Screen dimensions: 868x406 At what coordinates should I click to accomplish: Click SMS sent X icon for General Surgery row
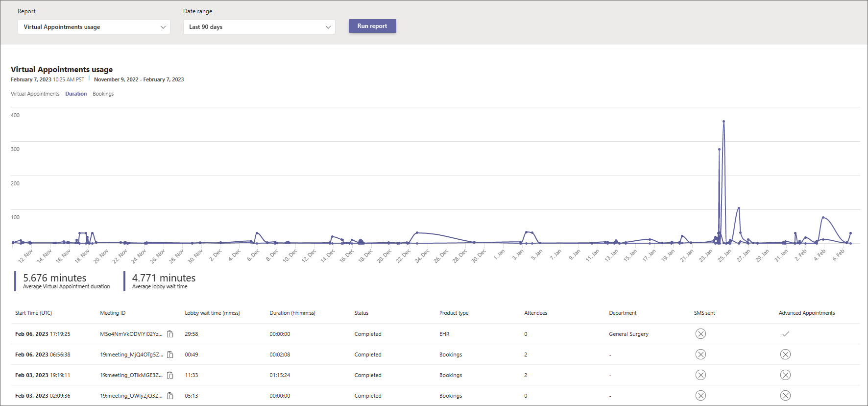click(700, 334)
